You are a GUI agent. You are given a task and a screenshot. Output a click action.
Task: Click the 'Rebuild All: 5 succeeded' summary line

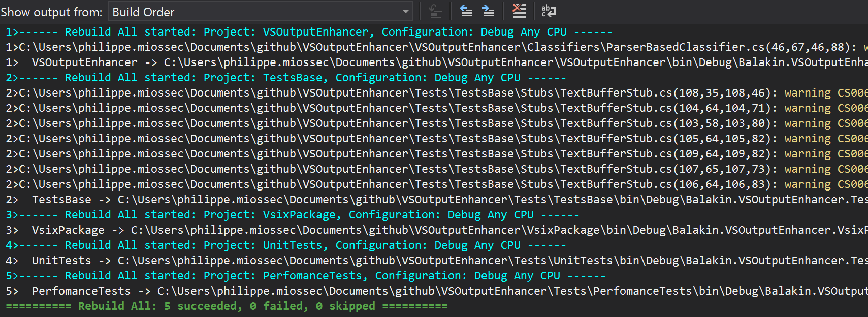tap(227, 306)
